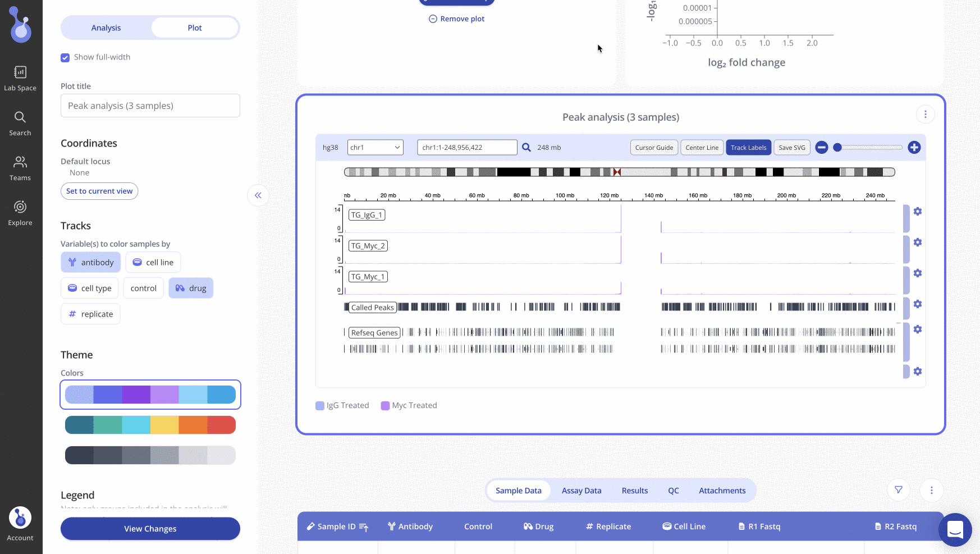
Task: Toggle Track Labels off
Action: (x=748, y=148)
